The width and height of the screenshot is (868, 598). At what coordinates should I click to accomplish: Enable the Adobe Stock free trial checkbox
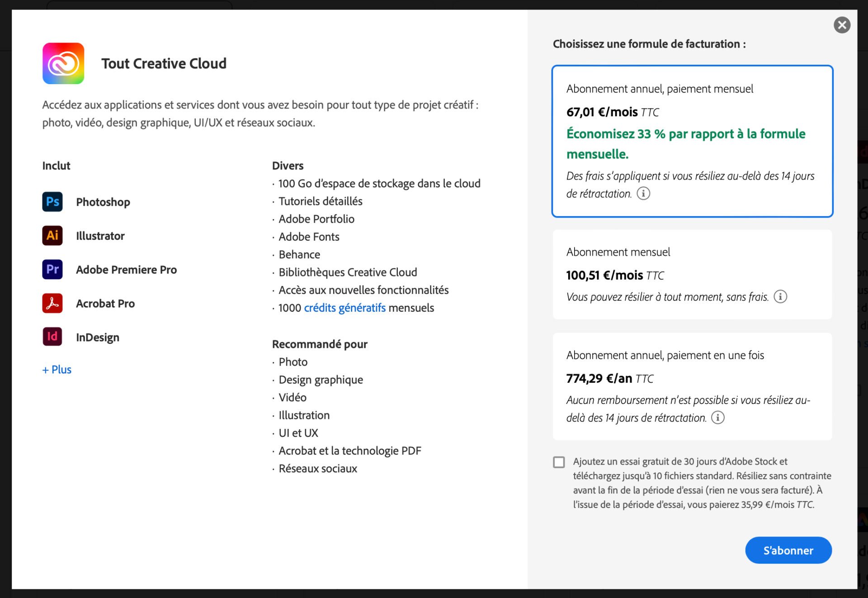559,462
